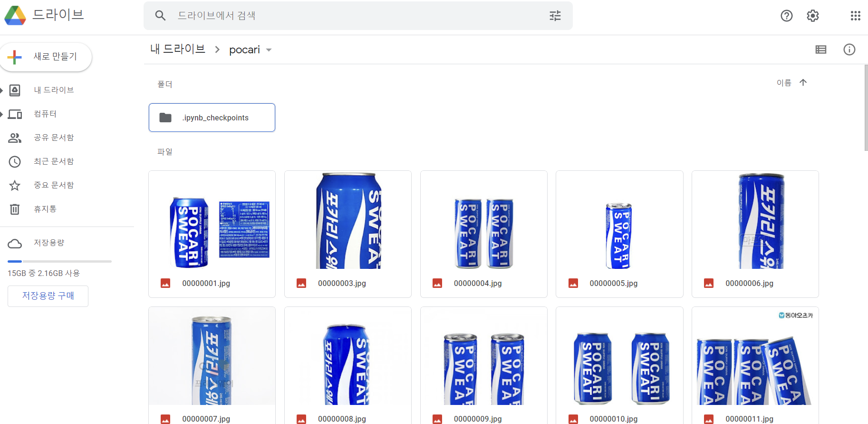The image size is (868, 424).
Task: Click file name 00000001.jpg
Action: 206,283
